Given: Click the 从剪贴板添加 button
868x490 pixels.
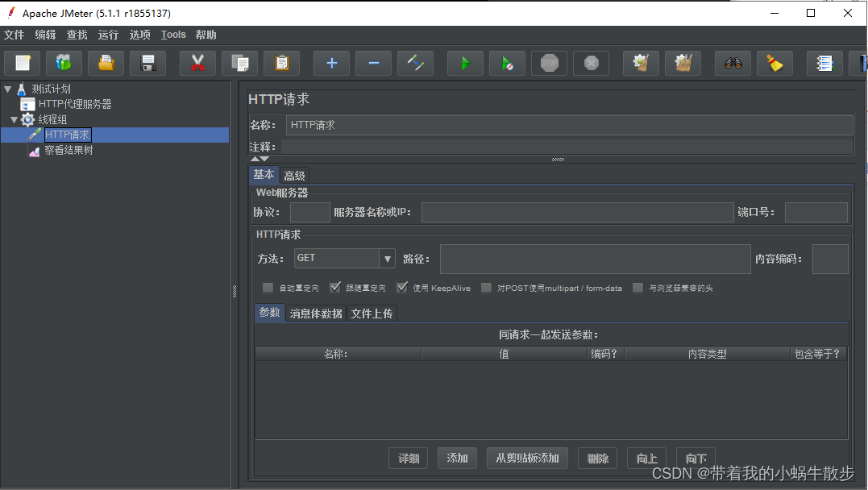Looking at the screenshot, I should point(528,459).
